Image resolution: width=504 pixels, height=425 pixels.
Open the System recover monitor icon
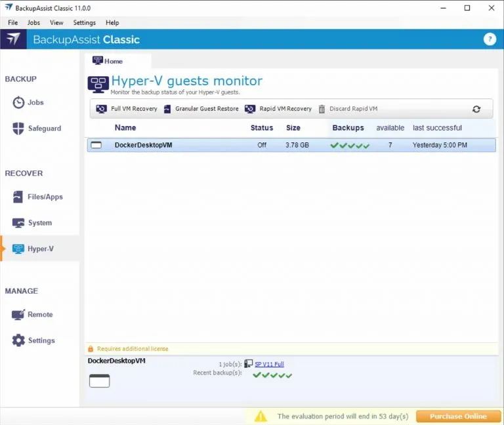(x=18, y=223)
